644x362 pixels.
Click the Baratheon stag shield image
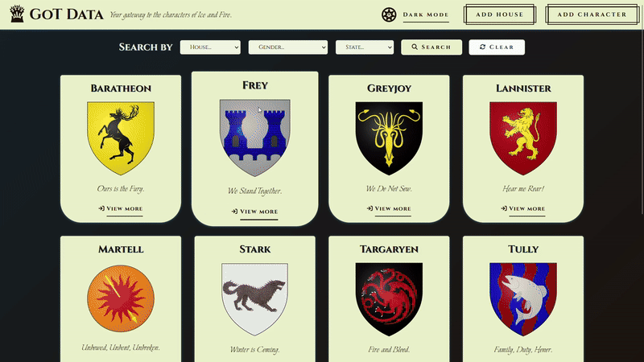(x=121, y=138)
